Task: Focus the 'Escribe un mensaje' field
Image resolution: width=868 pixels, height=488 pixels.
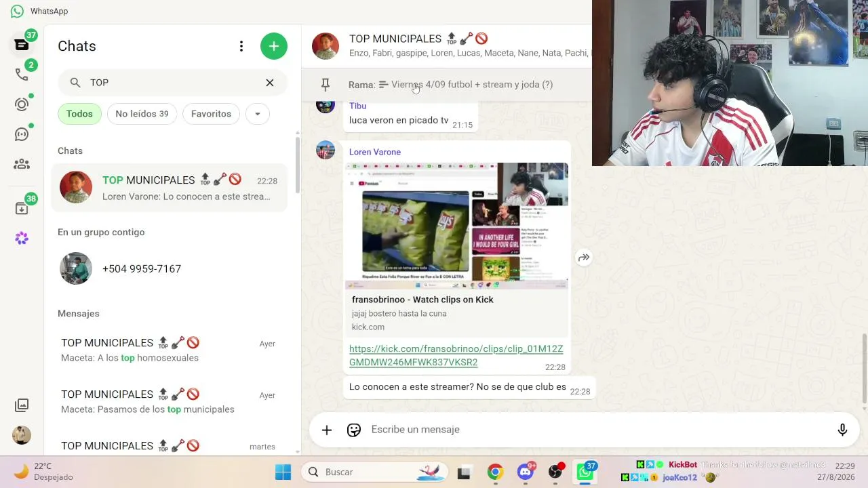Action: pyautogui.click(x=597, y=430)
